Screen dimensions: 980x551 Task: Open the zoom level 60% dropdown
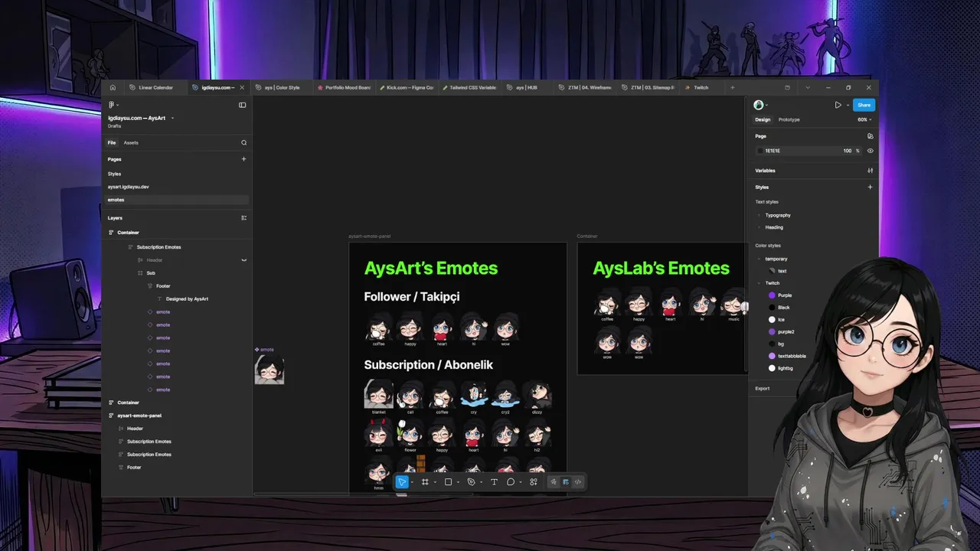tap(864, 119)
